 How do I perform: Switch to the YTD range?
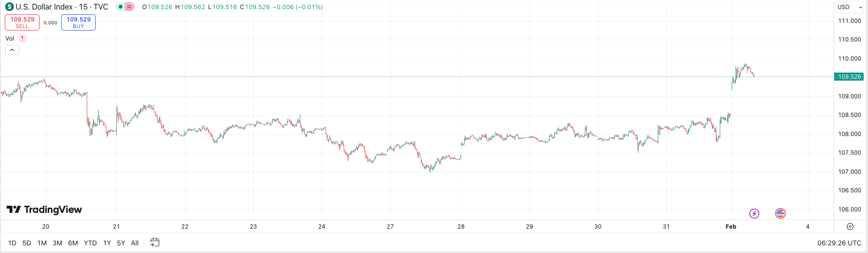[90, 243]
